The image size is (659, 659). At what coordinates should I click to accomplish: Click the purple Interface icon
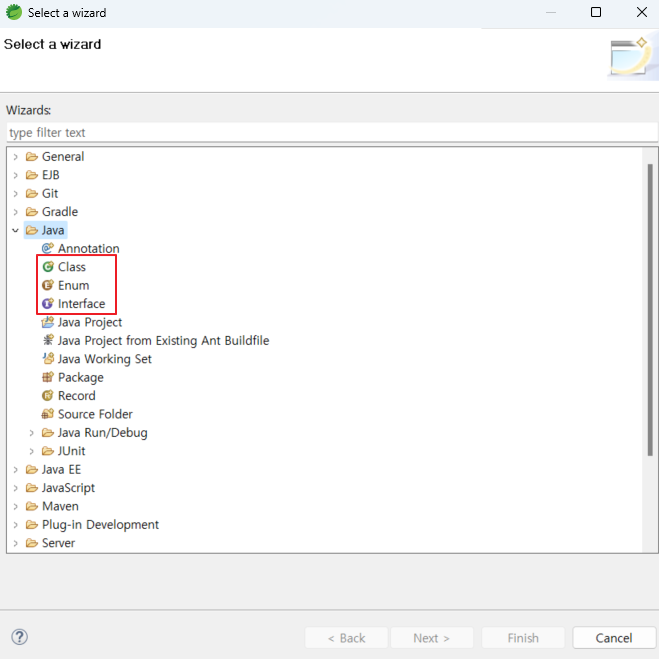click(48, 303)
